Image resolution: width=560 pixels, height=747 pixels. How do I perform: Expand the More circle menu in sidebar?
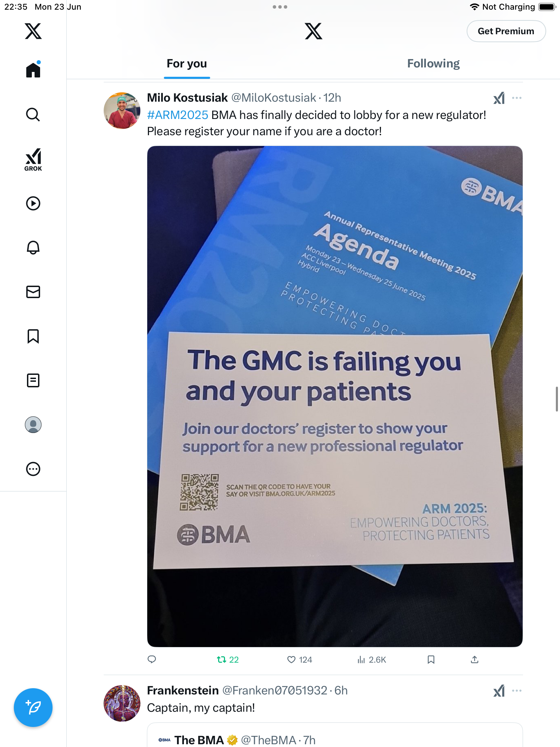point(33,469)
